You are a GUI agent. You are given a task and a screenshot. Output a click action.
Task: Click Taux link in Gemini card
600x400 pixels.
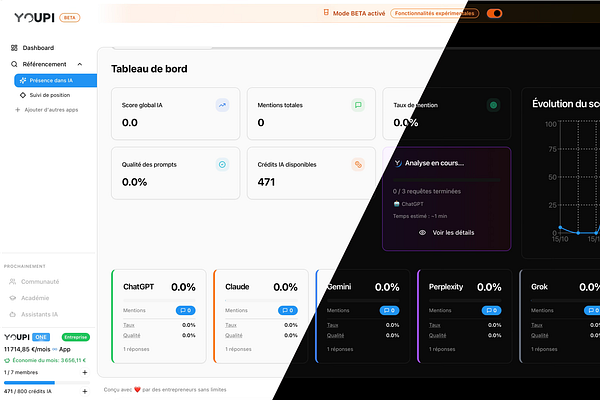click(333, 325)
